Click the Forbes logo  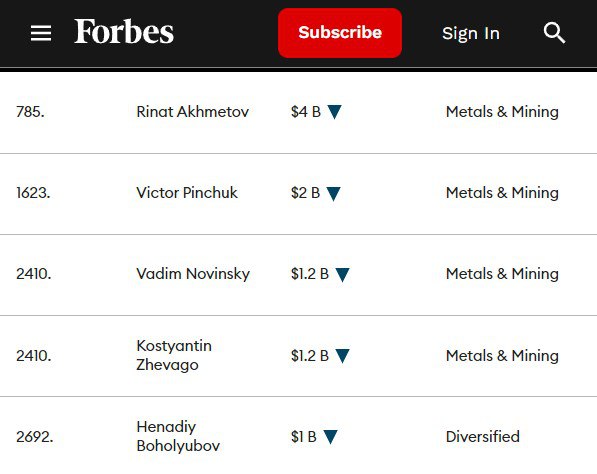point(124,32)
